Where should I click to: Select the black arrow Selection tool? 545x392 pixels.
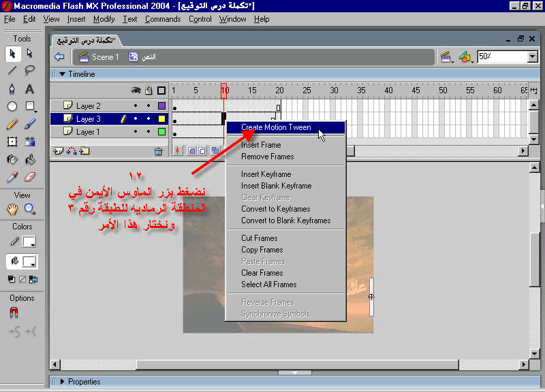pyautogui.click(x=12, y=54)
